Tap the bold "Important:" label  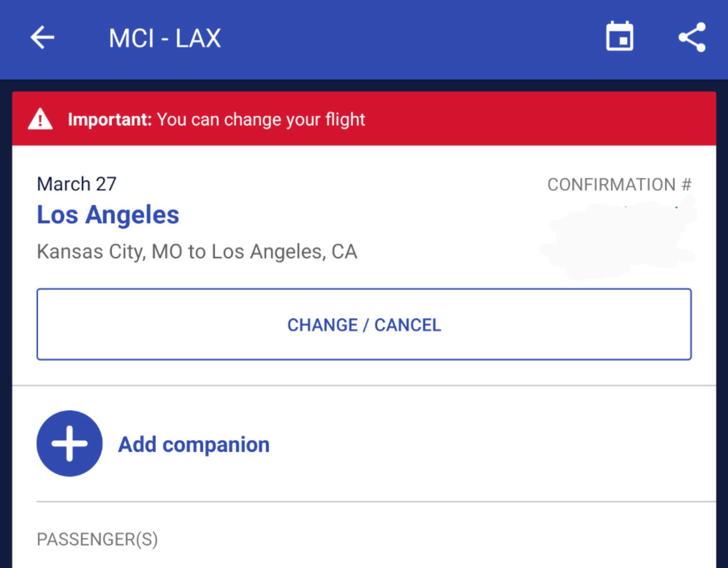(x=110, y=119)
